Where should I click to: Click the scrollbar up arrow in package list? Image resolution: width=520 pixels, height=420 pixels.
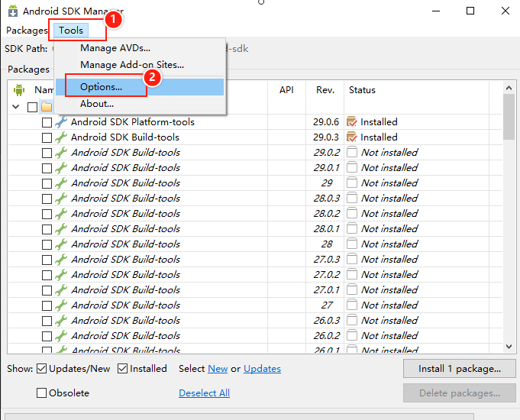tap(509, 88)
